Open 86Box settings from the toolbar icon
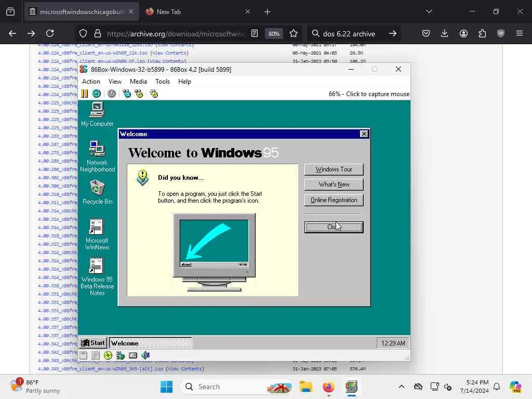532x399 pixels. pyautogui.click(x=154, y=94)
